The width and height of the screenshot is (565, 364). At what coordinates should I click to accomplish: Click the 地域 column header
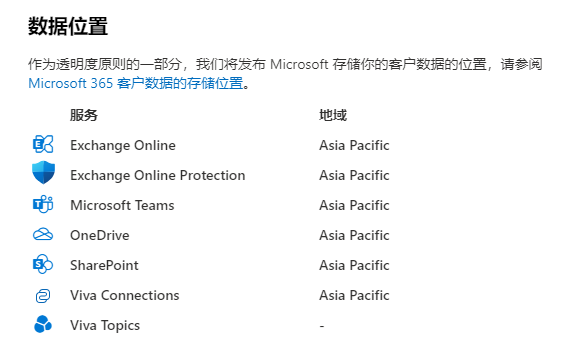(333, 115)
